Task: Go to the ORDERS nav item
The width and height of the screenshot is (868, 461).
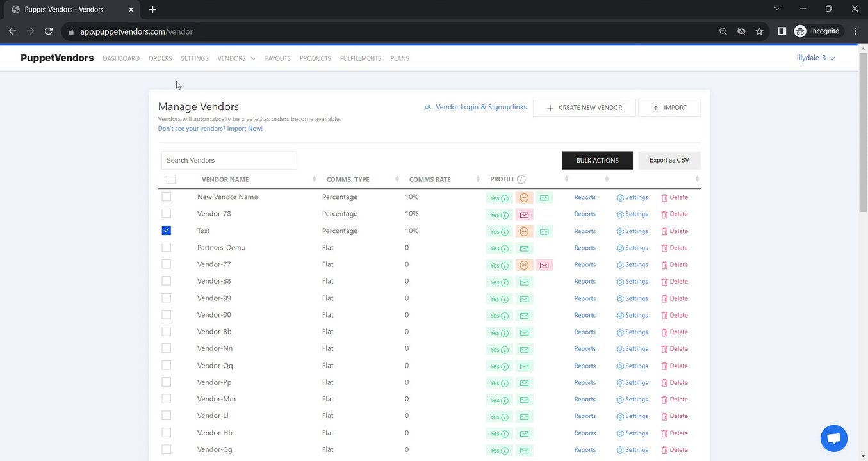Action: [160, 58]
